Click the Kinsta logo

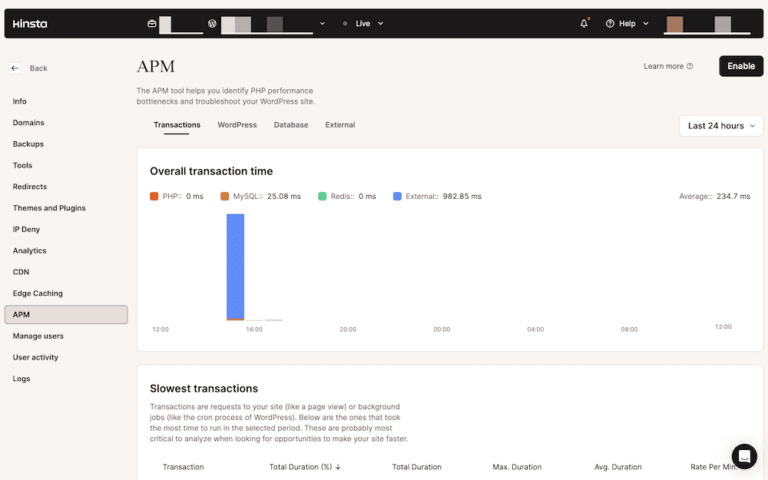point(30,23)
